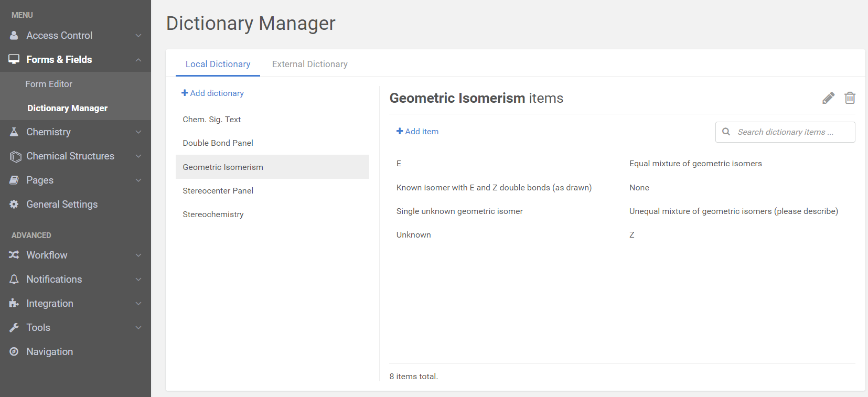
Task: Click the Workflow shuffle icon
Action: click(14, 255)
